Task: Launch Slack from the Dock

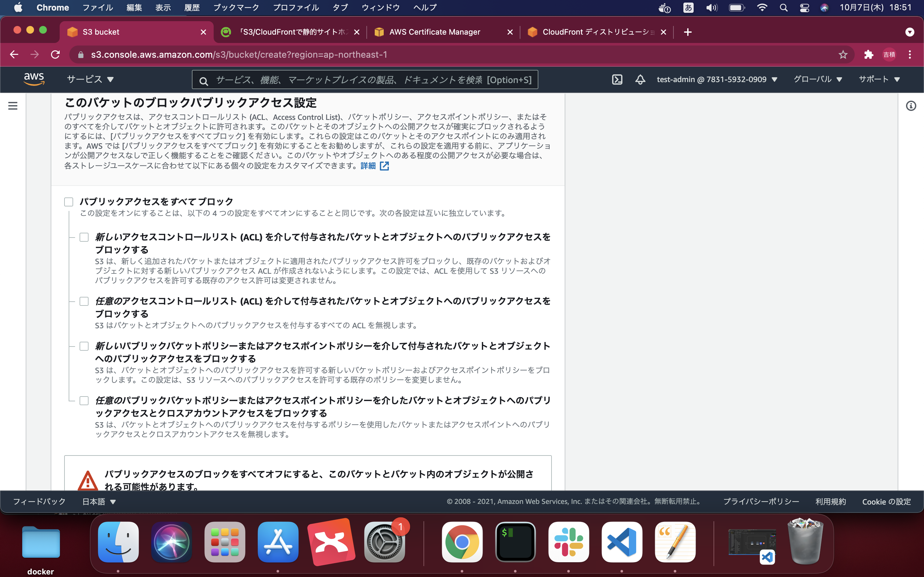Action: [569, 542]
